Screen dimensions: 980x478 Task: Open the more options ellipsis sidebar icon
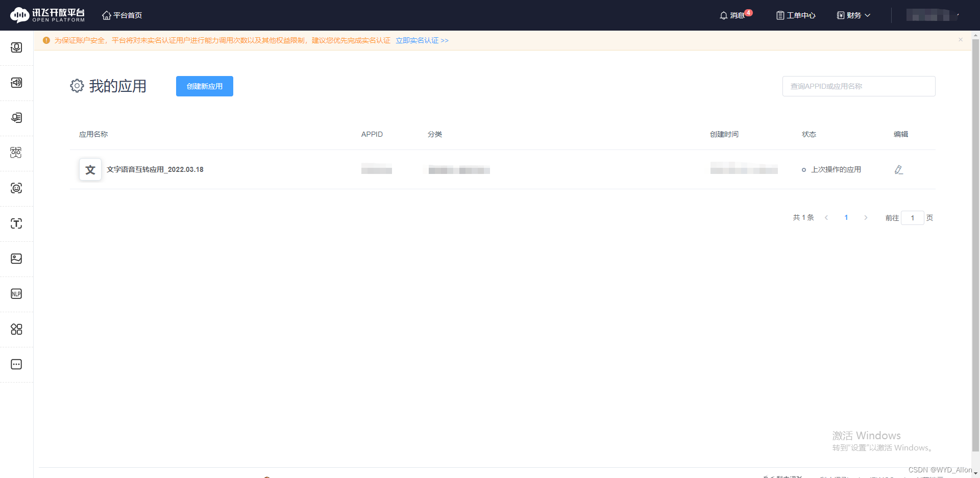click(x=16, y=364)
